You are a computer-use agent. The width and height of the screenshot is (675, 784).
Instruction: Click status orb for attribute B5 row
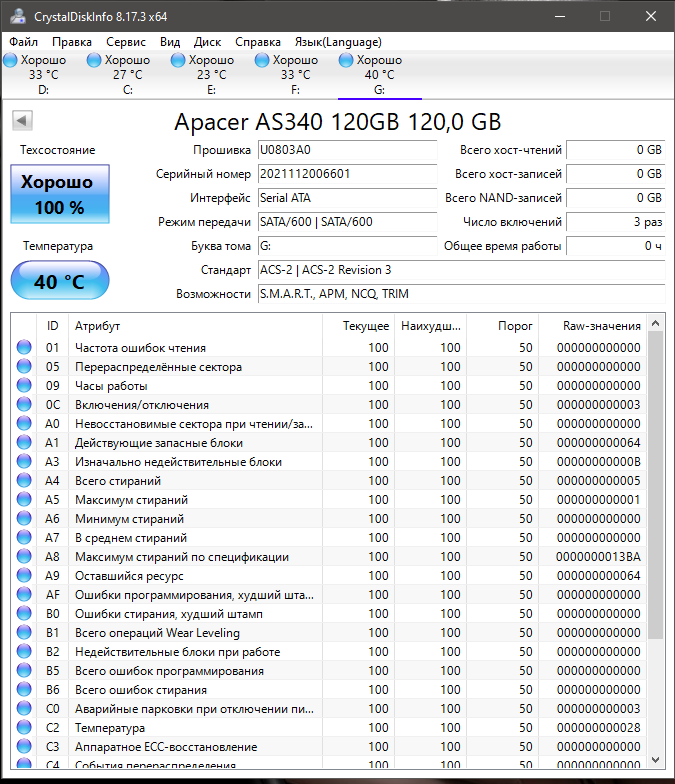(24, 670)
